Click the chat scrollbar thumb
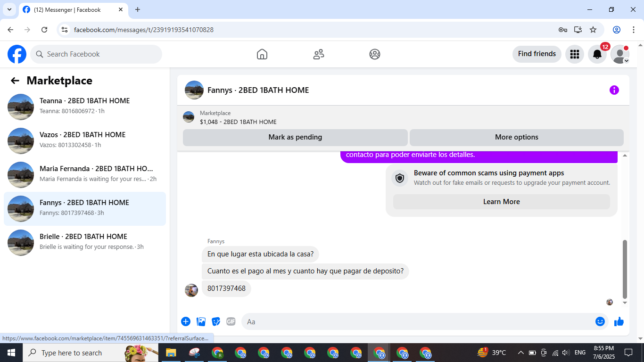644x362 pixels. point(625,269)
